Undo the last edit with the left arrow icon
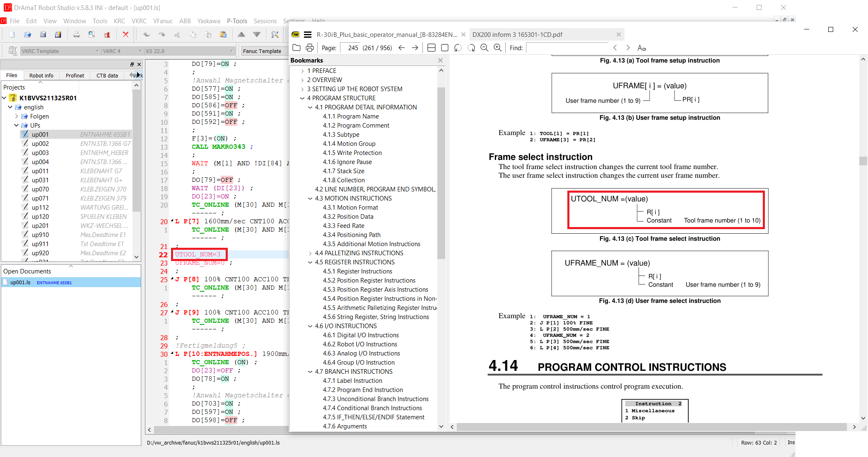The width and height of the screenshot is (868, 457). click(146, 34)
